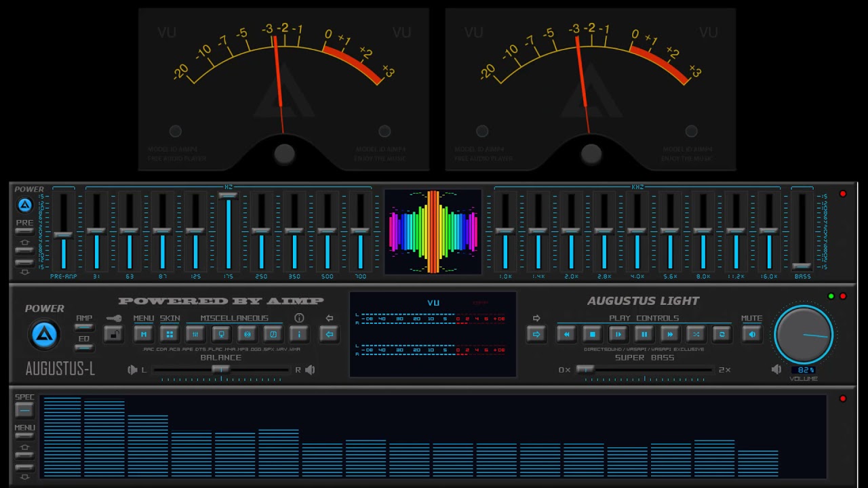Screen dimensions: 868x488
Task: Click the left analog VU meter
Action: [283, 89]
